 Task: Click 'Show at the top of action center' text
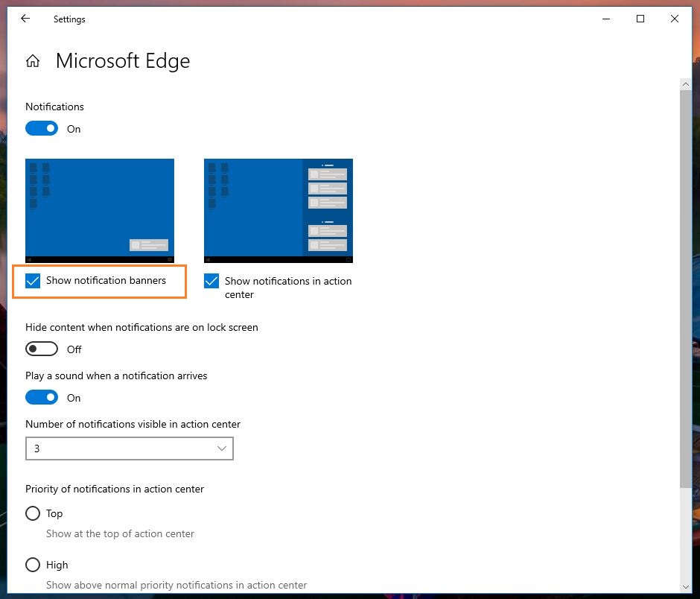pyautogui.click(x=120, y=533)
